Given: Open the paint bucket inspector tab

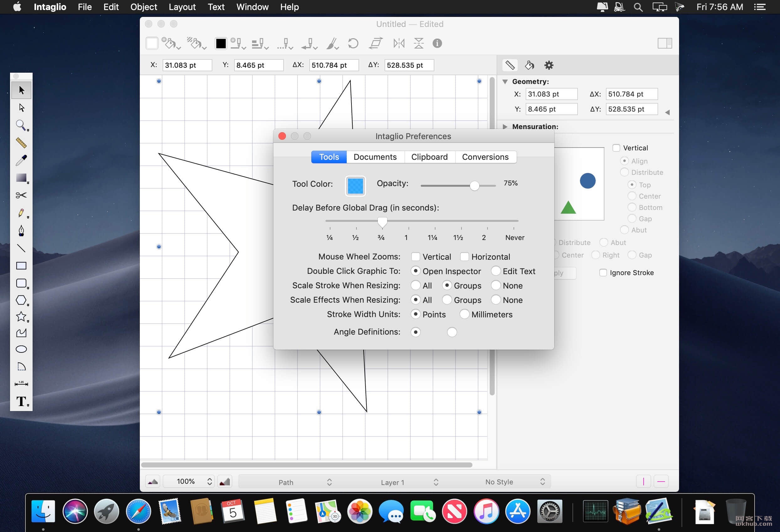Looking at the screenshot, I should click(529, 65).
